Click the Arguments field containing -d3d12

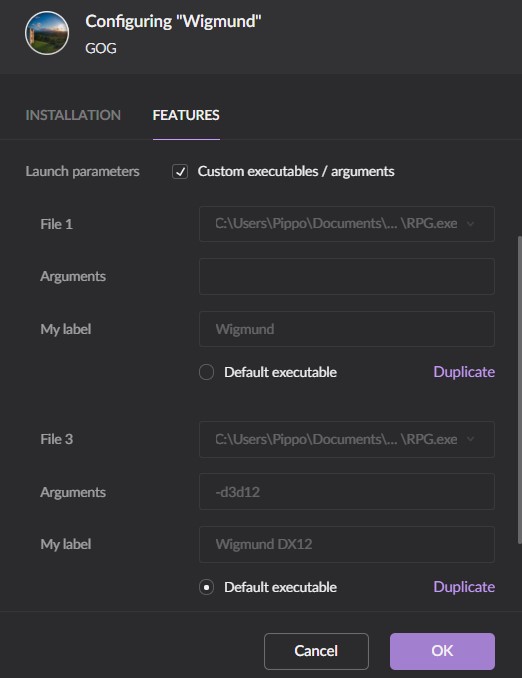point(346,492)
